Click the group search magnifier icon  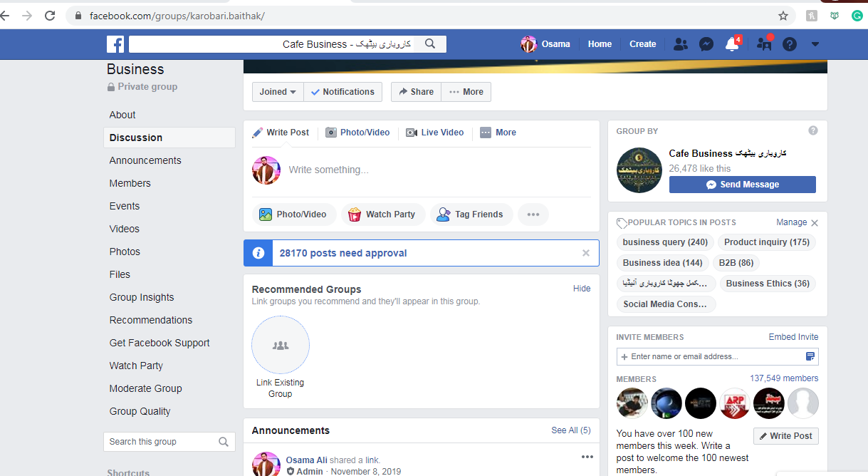click(x=224, y=442)
